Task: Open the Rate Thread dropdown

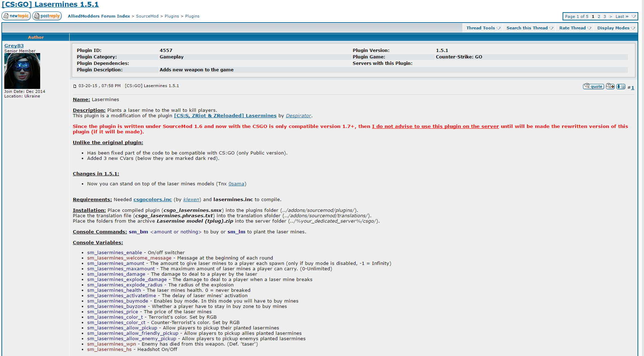Action: point(575,28)
